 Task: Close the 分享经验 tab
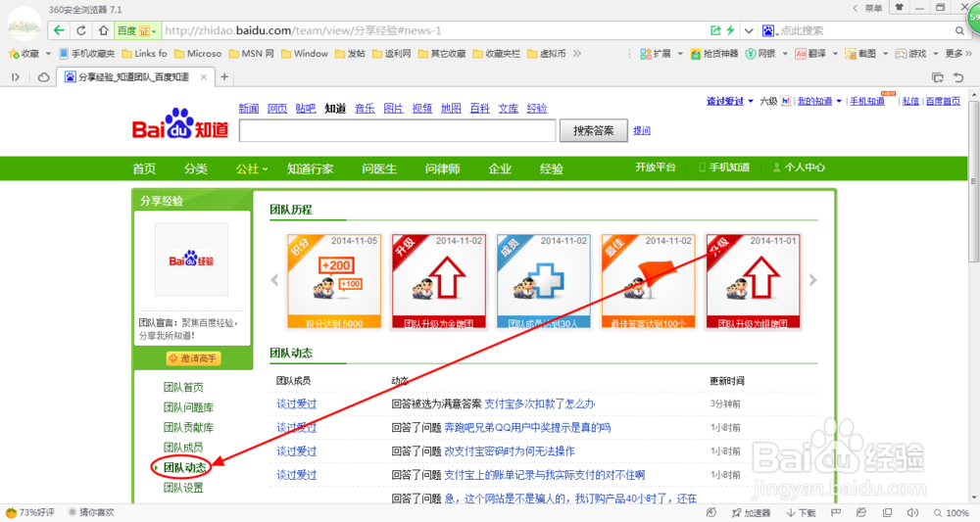[203, 76]
